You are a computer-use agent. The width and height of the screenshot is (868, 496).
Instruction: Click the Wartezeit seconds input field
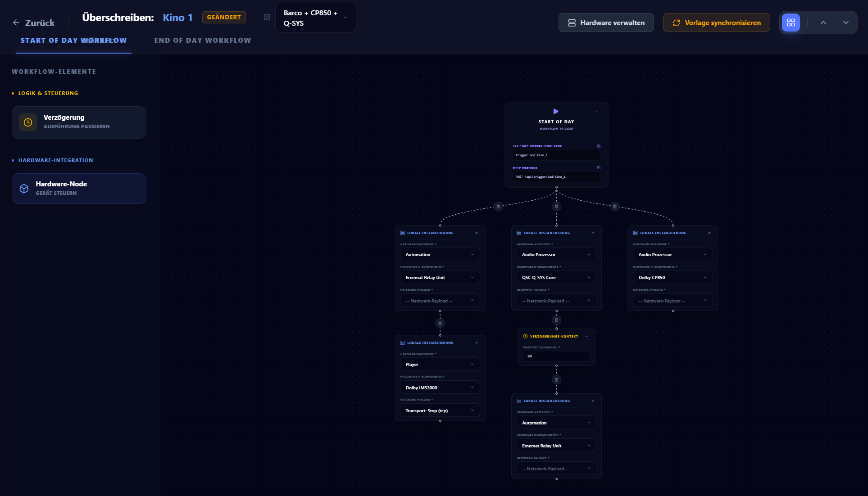tap(556, 356)
